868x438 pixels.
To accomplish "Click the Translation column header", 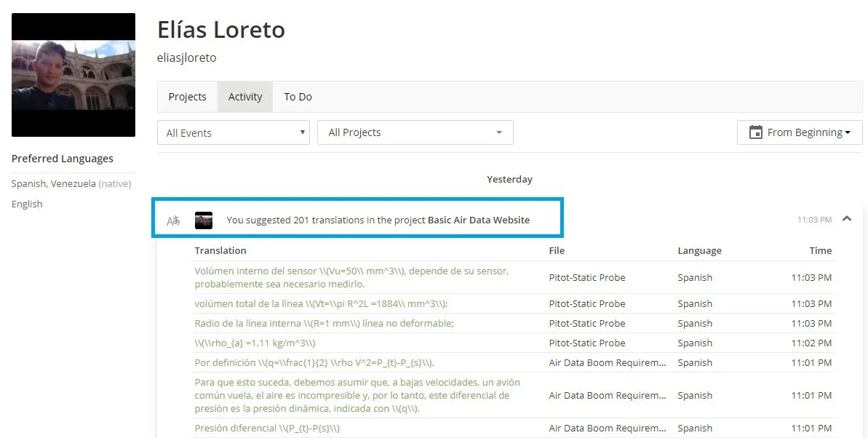I will click(220, 251).
